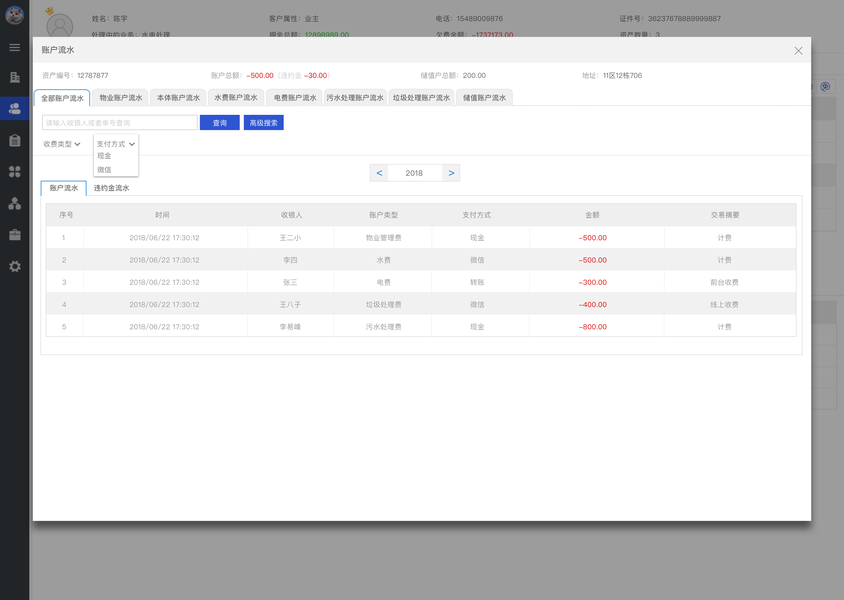Click 垃圾处理费 account type cell
The image size is (844, 600).
pyautogui.click(x=383, y=305)
